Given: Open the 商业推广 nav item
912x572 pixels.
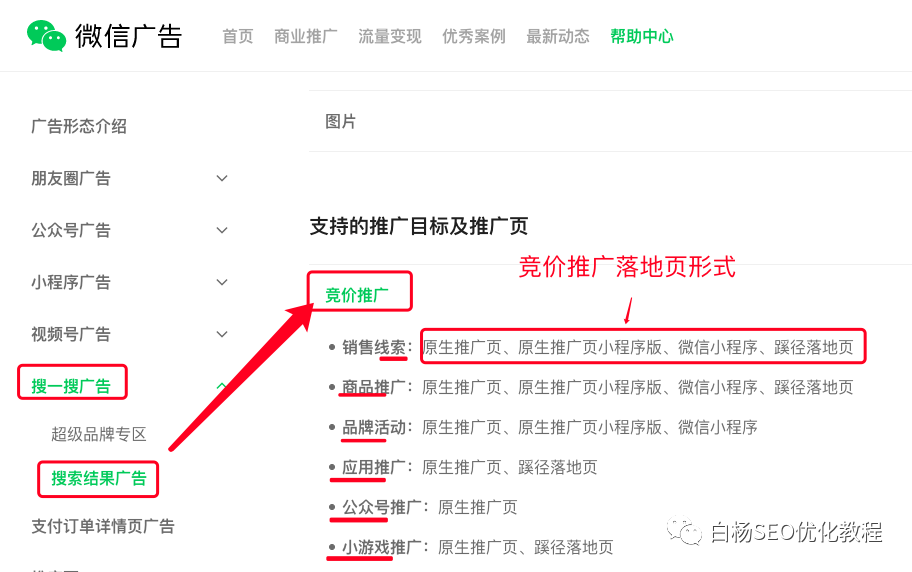Looking at the screenshot, I should (x=305, y=37).
